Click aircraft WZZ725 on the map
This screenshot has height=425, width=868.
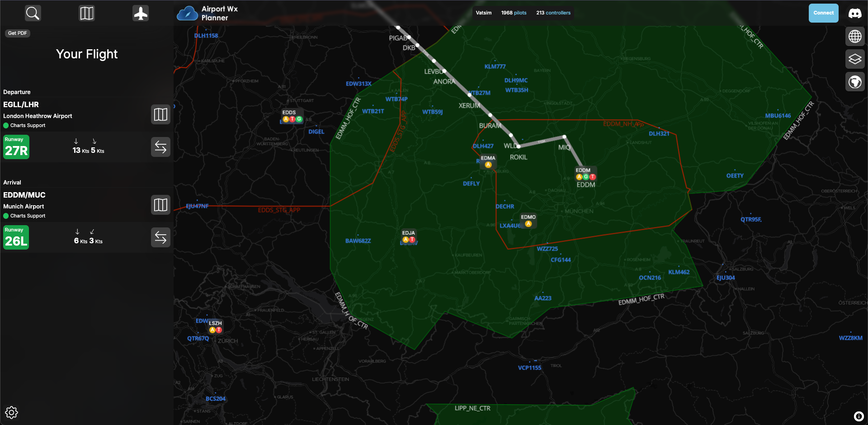point(547,248)
